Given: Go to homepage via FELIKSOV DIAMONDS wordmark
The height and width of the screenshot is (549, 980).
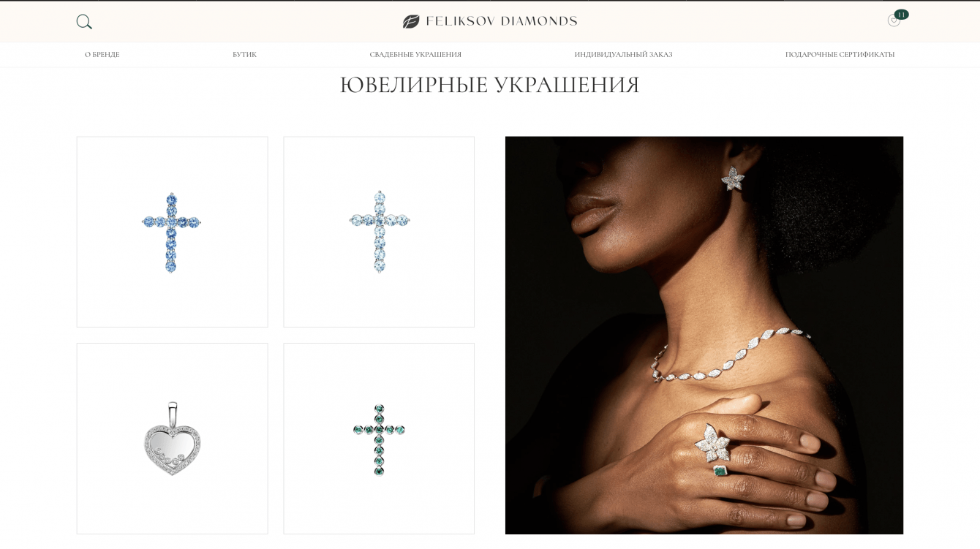Looking at the screenshot, I should pyautogui.click(x=502, y=21).
